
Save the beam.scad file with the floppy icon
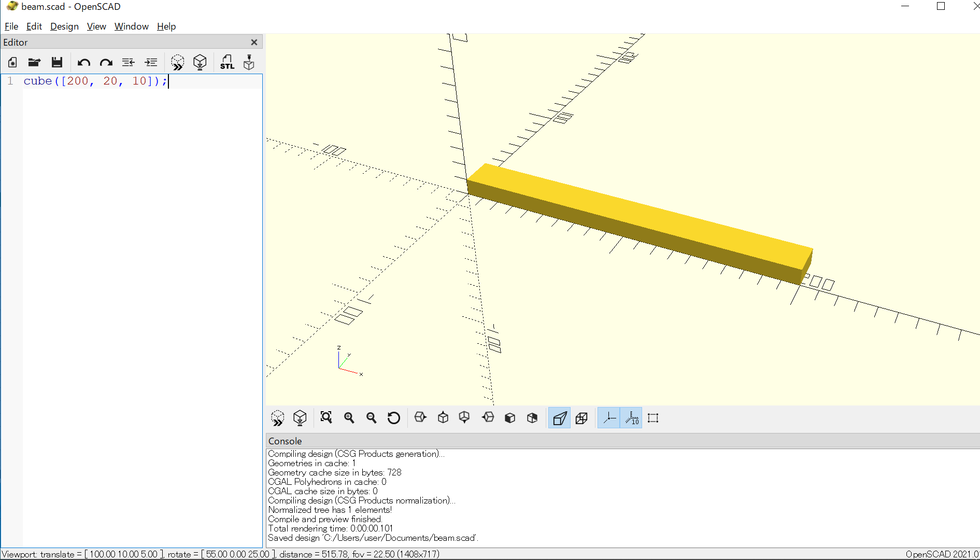point(57,63)
